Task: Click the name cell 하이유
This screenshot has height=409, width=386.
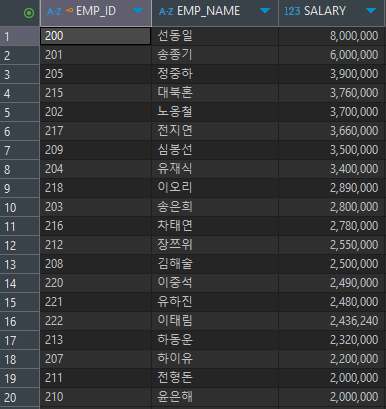Action: coord(215,359)
